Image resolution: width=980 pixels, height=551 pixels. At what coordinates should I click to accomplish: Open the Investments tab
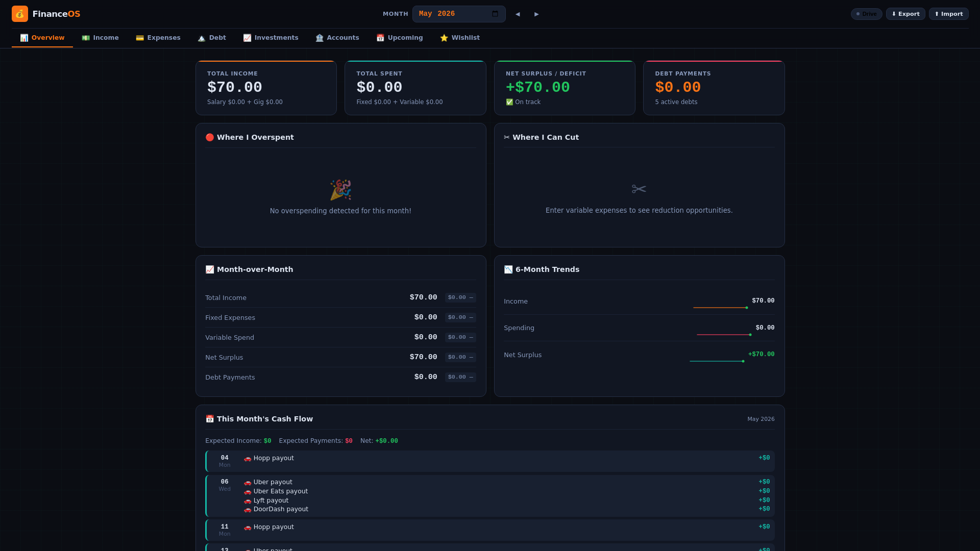coord(271,38)
